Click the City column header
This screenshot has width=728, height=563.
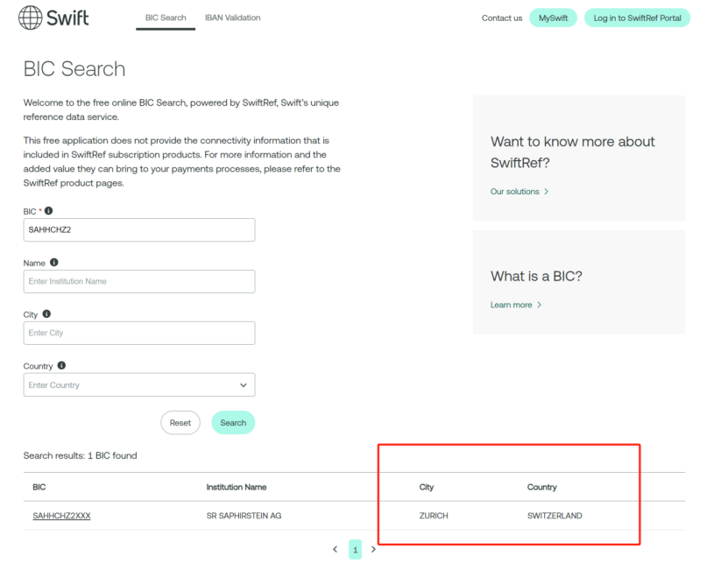pyautogui.click(x=427, y=487)
